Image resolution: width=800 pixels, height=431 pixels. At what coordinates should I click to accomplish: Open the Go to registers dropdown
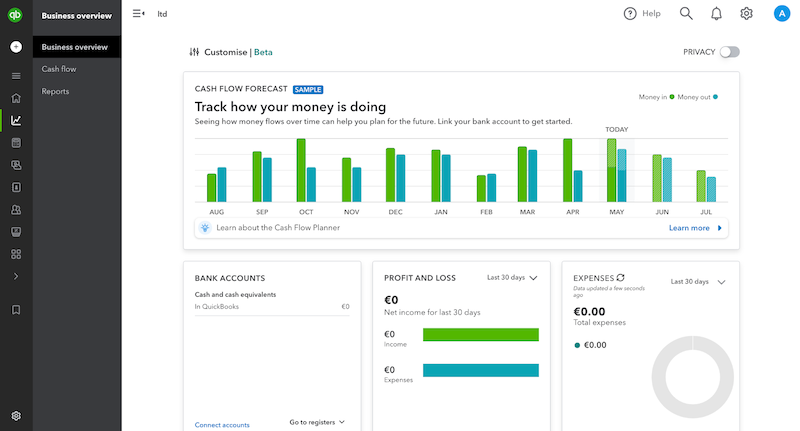pos(317,422)
